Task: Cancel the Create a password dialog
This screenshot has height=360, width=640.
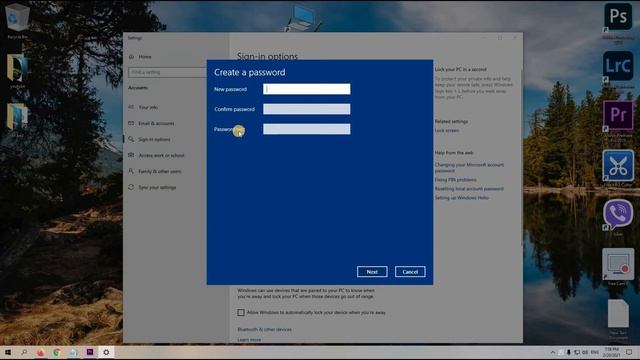Action: 410,272
